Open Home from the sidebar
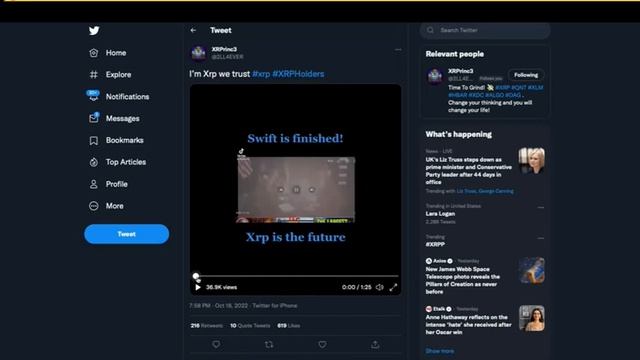This screenshot has height=360, width=640. click(108, 53)
